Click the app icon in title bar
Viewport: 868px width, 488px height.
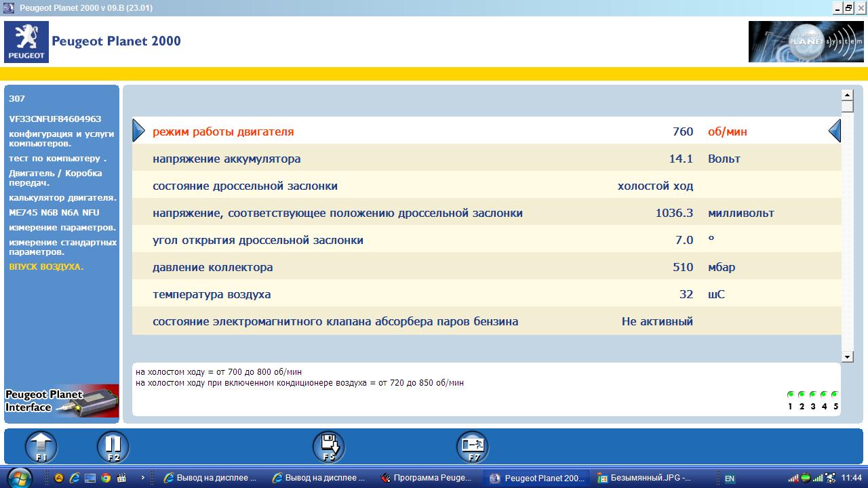point(8,7)
